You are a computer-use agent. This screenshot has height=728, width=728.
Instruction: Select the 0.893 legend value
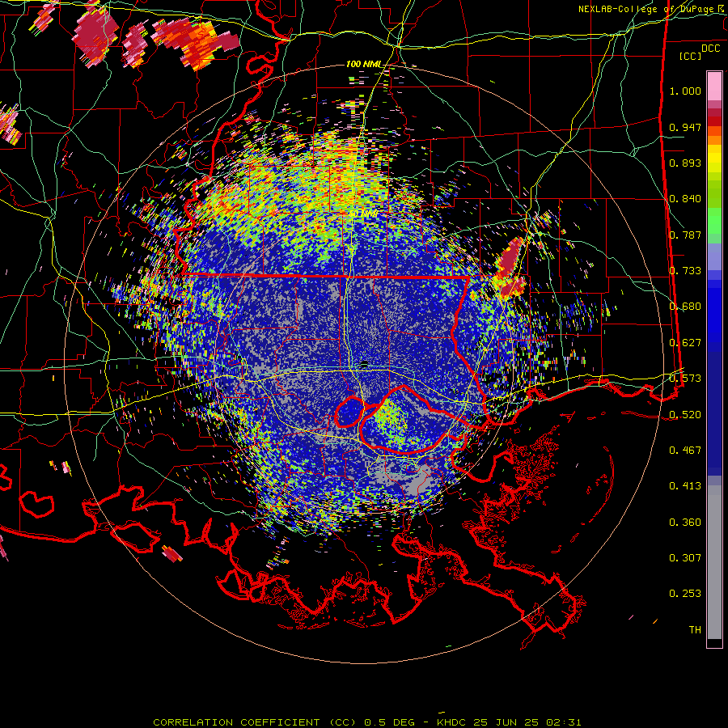685,163
